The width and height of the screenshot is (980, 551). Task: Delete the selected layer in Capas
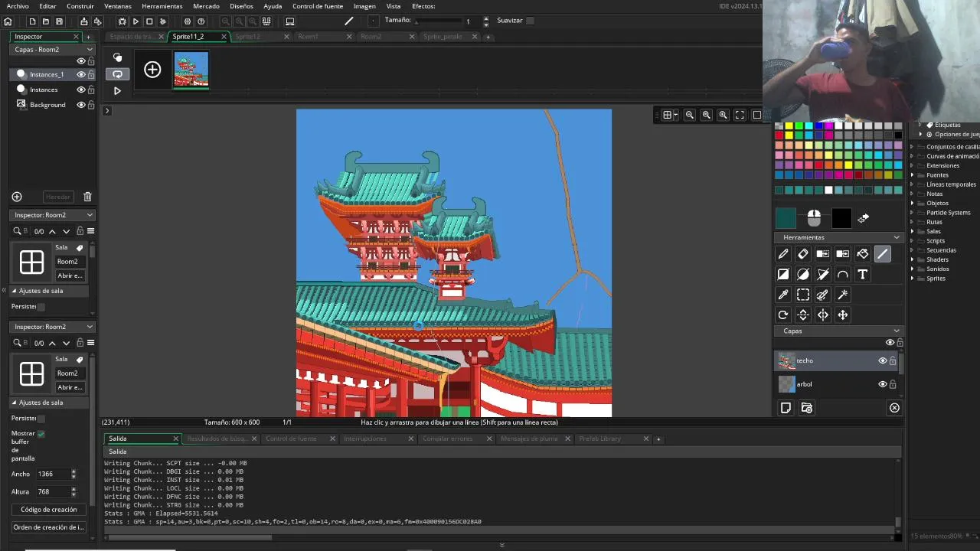coord(894,408)
